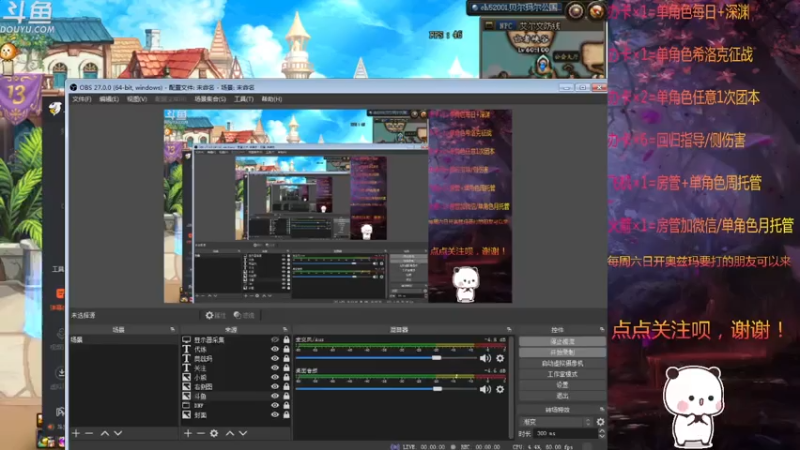Open transition properties gear next to 渐变
This screenshot has width=800, height=450.
click(x=601, y=422)
